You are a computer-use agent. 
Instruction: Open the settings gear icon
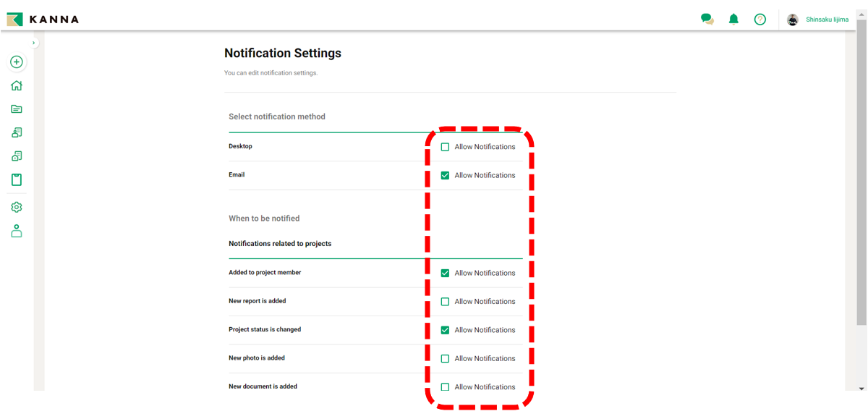click(x=17, y=207)
